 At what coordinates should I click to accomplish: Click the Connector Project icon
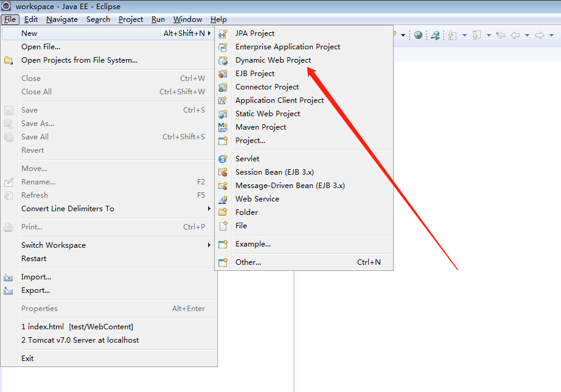[x=223, y=87]
